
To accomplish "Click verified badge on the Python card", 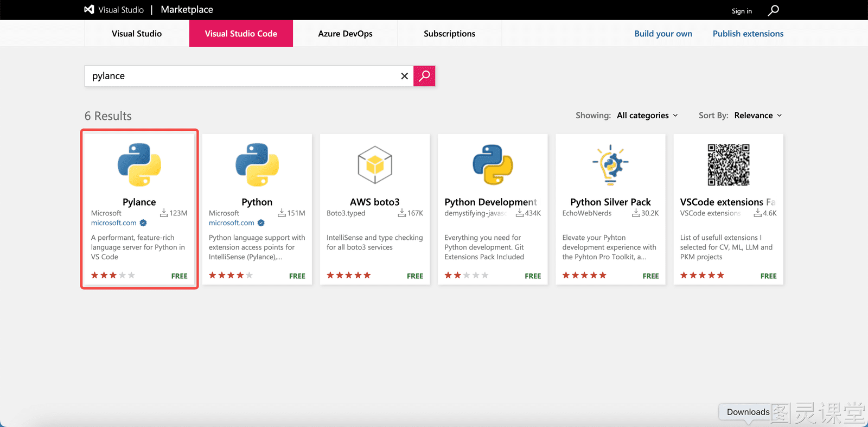I will point(261,223).
